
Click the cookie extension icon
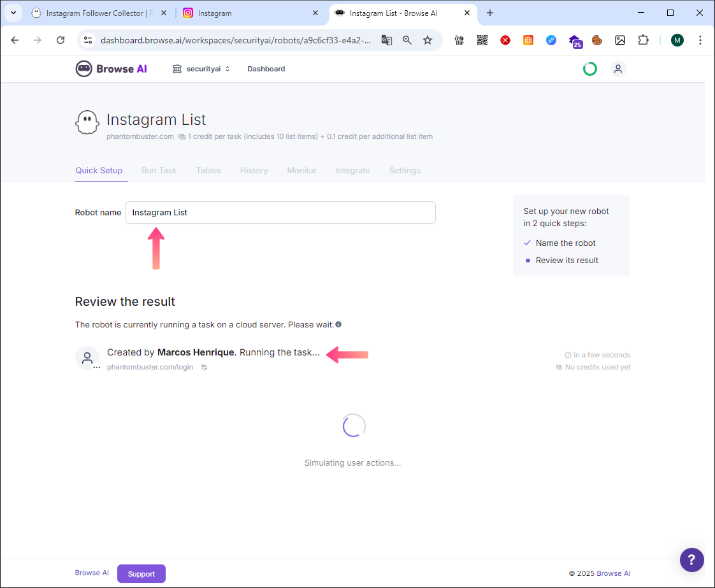tap(597, 40)
